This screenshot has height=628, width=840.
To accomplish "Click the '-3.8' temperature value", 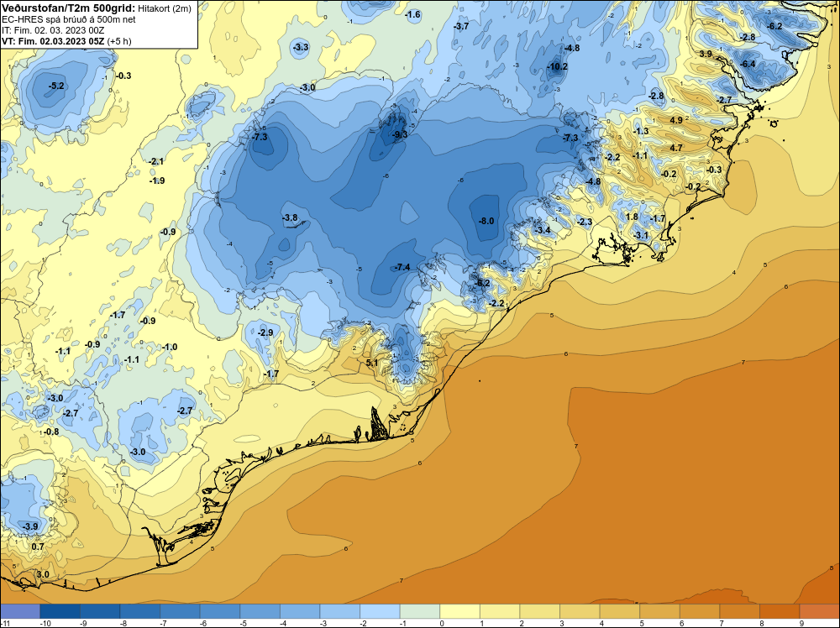I will [290, 217].
